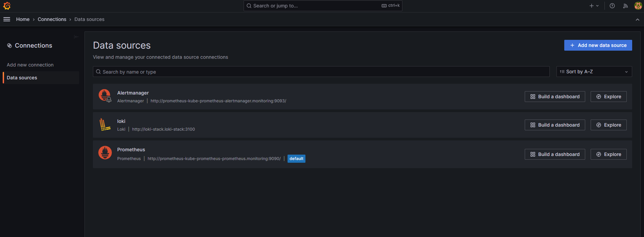The width and height of the screenshot is (644, 237).
Task: Select Data sources in sidebar
Action: pos(41,78)
